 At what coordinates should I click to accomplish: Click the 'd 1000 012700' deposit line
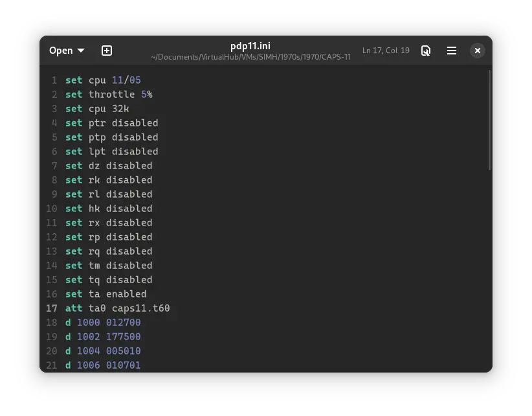103,323
